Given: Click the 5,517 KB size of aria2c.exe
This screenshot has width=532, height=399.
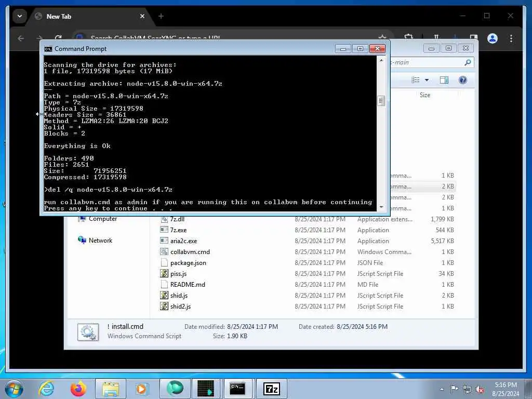Looking at the screenshot, I should [x=442, y=241].
